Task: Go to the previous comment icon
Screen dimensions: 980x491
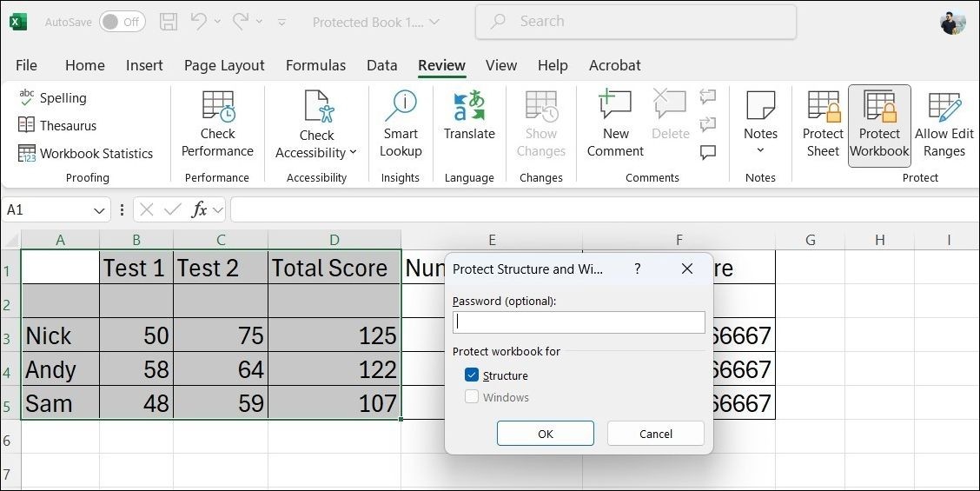Action: pos(707,96)
